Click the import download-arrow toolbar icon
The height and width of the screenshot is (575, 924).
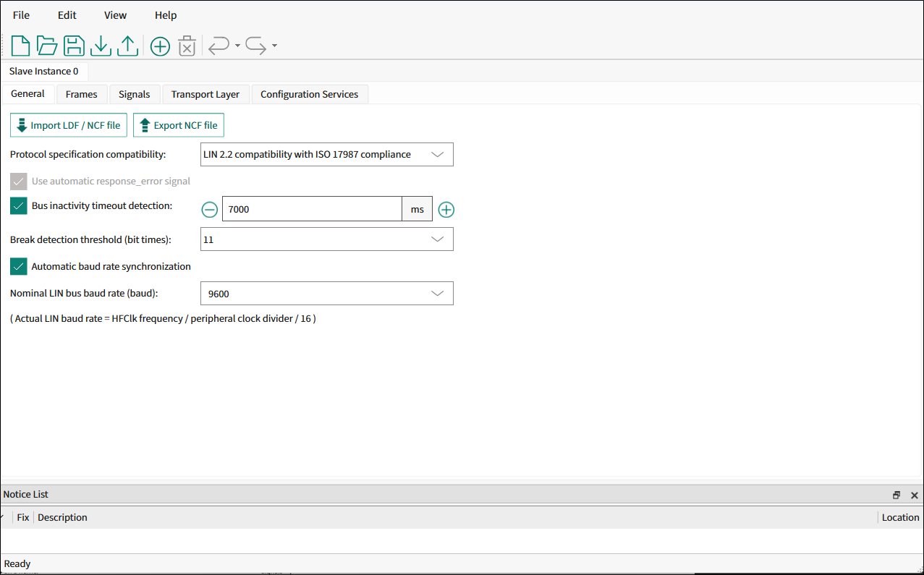(x=101, y=46)
